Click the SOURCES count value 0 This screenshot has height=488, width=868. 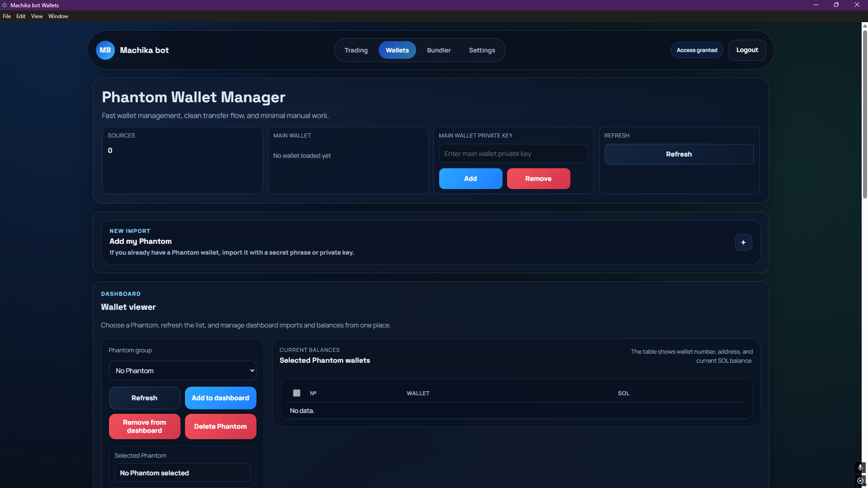[110, 151]
